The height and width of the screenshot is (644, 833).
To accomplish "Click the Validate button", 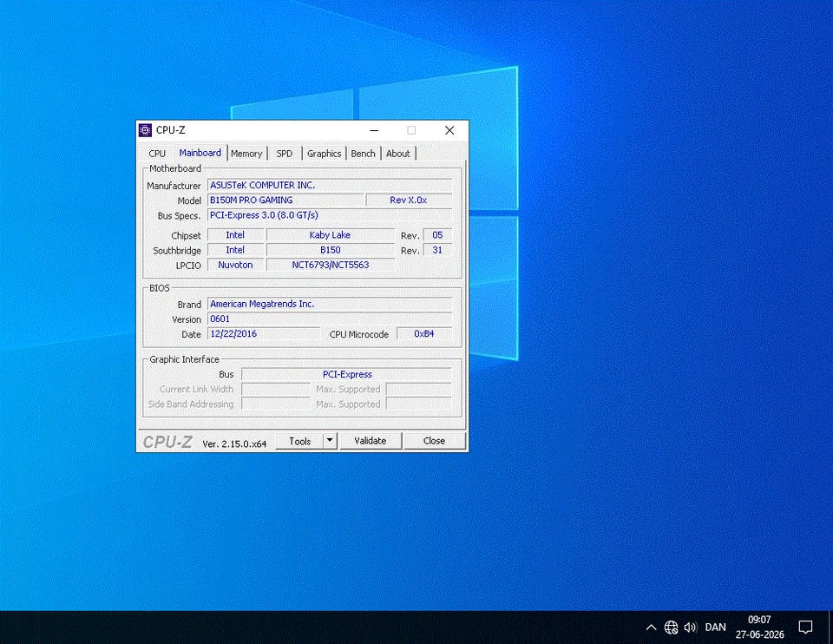I will click(x=371, y=441).
